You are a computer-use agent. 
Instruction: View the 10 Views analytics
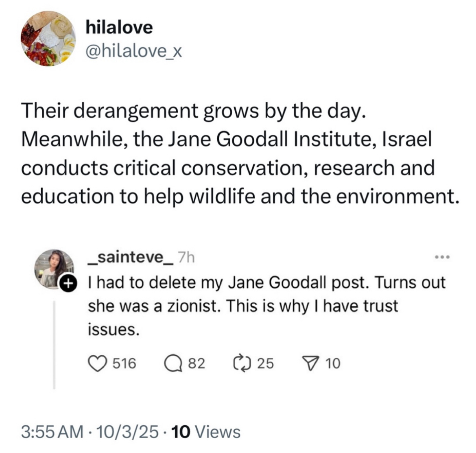click(206, 432)
